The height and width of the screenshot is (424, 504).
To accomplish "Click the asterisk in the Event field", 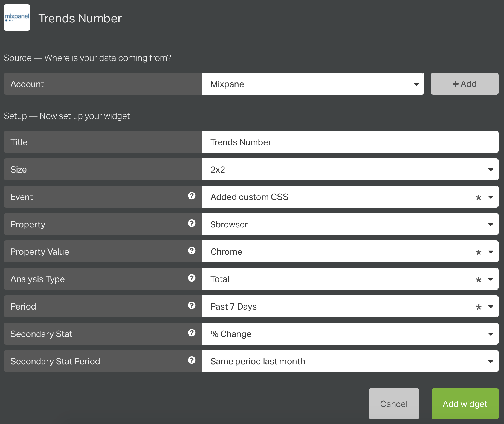I will (x=479, y=197).
